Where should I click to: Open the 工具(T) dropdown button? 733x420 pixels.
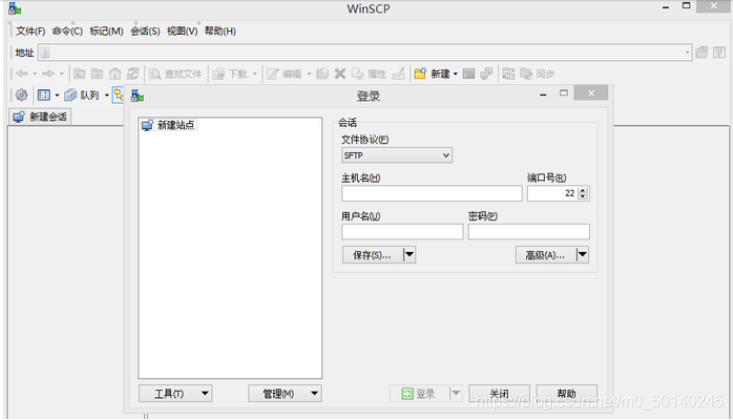click(175, 393)
